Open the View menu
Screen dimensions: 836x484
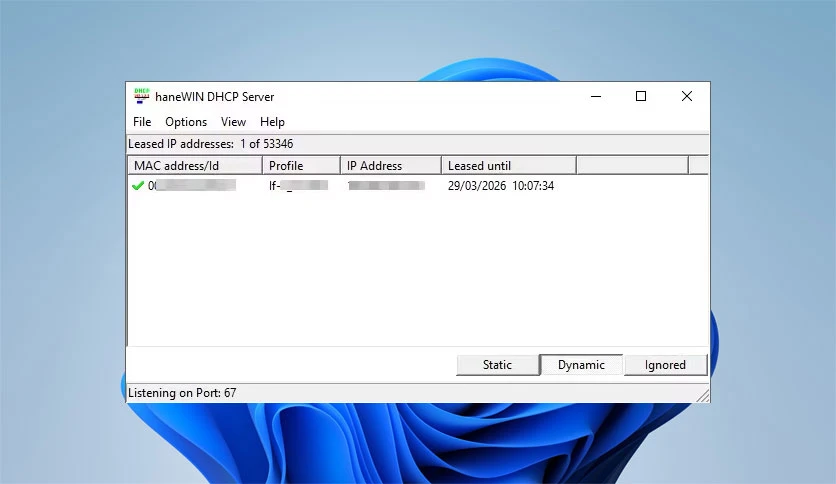click(233, 122)
